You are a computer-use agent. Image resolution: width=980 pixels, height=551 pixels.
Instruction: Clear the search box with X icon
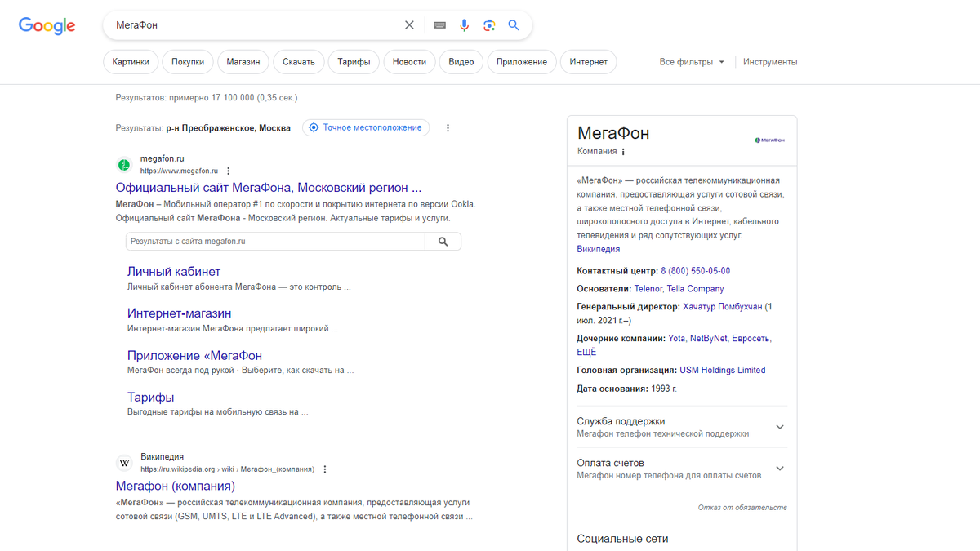(x=410, y=25)
